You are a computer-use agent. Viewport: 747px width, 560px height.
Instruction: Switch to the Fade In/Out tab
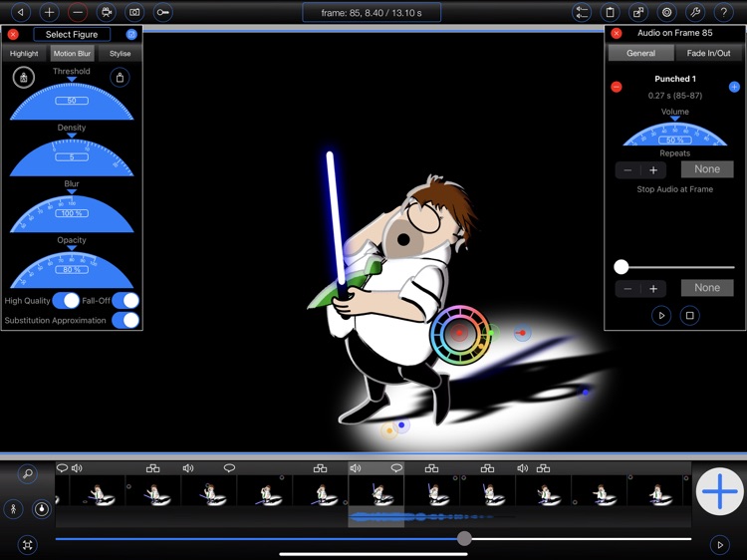coord(708,53)
